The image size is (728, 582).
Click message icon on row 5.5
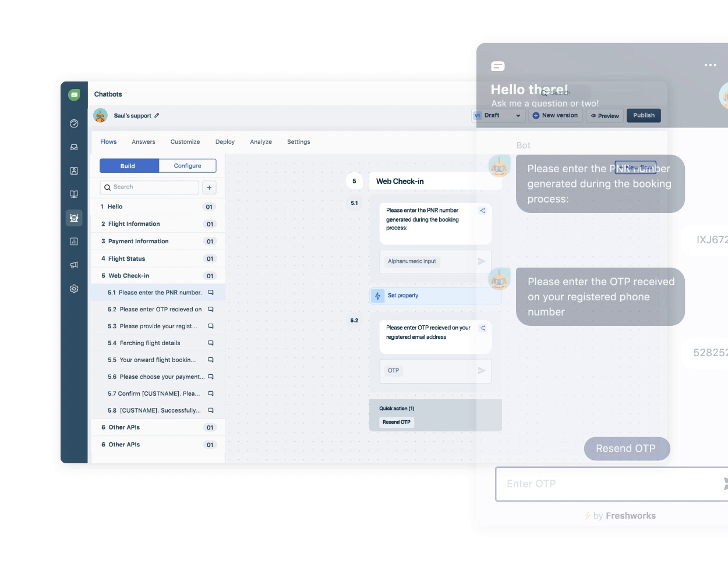[x=211, y=360]
